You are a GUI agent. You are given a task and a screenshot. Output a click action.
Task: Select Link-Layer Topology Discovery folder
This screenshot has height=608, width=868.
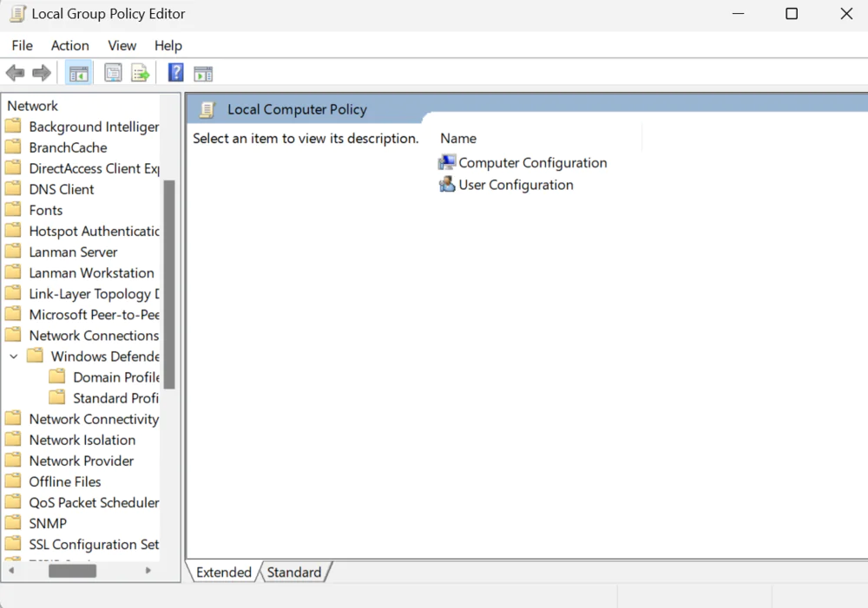(x=94, y=294)
